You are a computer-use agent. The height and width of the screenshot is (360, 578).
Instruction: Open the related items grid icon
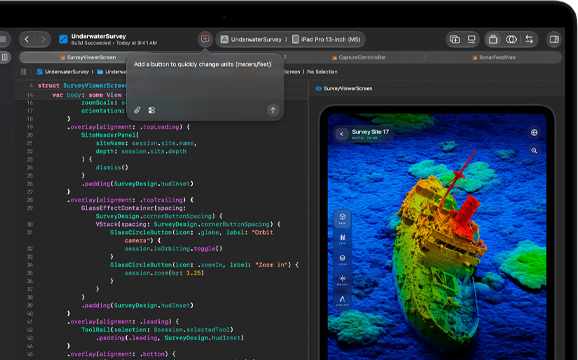pyautogui.click(x=24, y=72)
